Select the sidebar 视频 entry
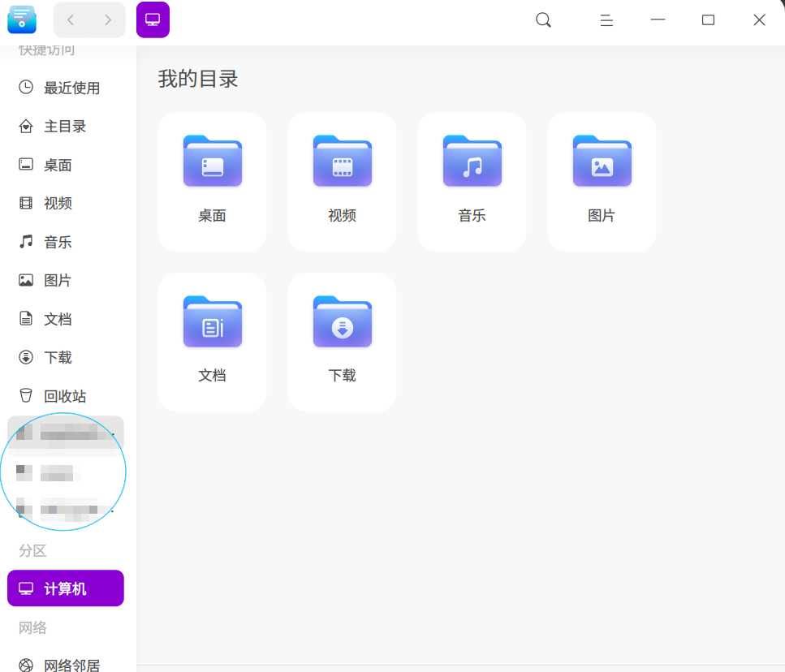This screenshot has width=785, height=672. coord(66,204)
